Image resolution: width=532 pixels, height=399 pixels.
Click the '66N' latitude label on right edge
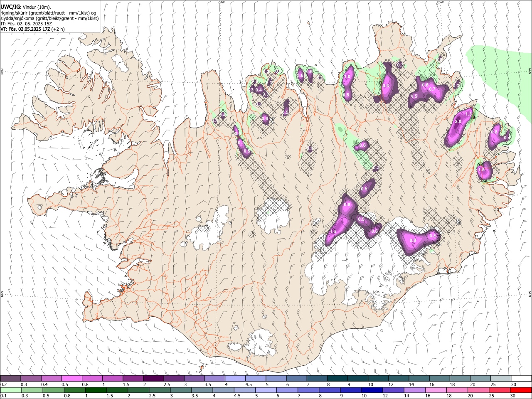(x=530, y=71)
